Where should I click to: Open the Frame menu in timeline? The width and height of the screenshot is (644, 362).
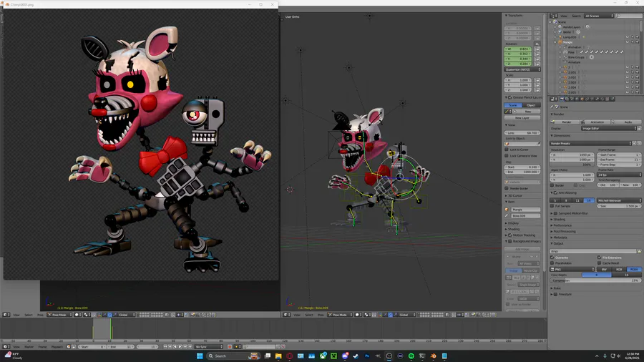tap(43, 347)
